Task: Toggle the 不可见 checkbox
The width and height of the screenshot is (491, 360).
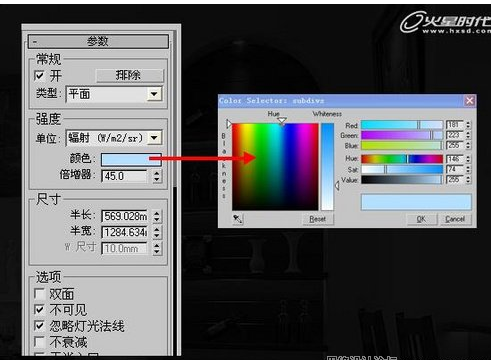Action: click(39, 310)
